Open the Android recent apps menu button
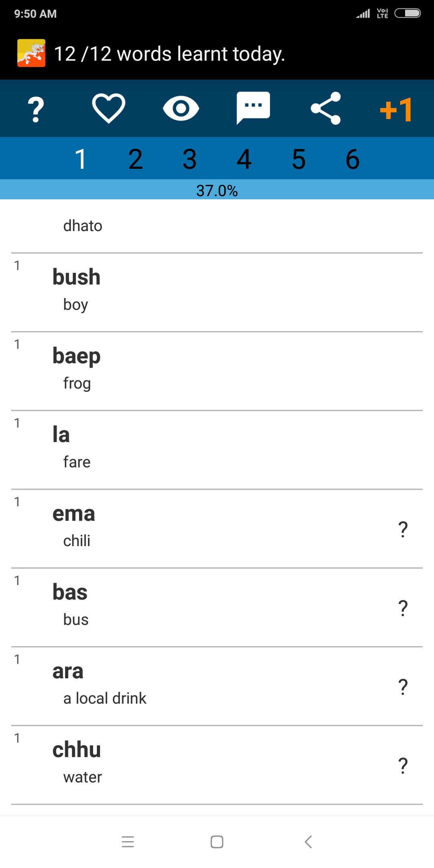434x868 pixels. tap(128, 841)
